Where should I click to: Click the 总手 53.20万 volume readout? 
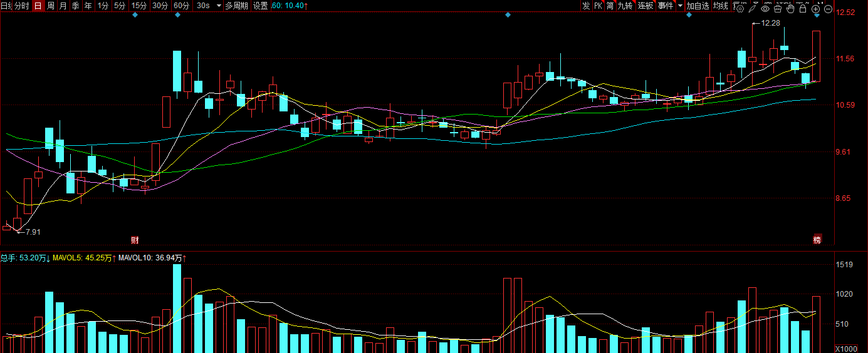click(25, 257)
